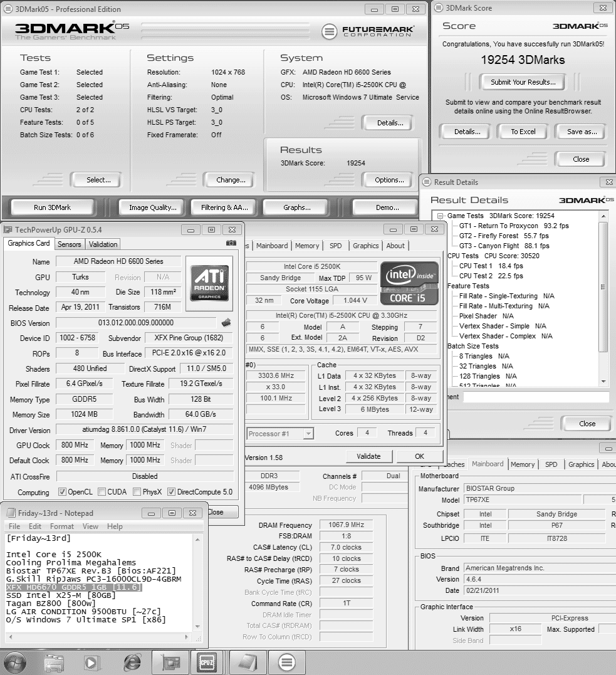Click the vertical scrollbar in Result Details tree
616x675 pixels.
[603, 298]
